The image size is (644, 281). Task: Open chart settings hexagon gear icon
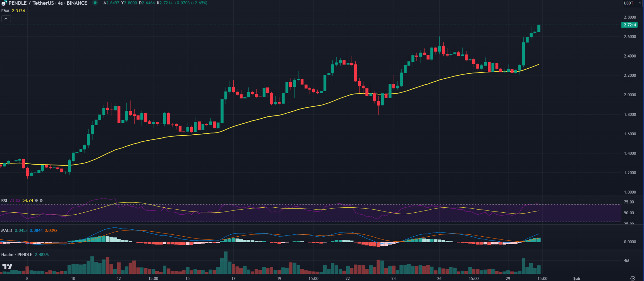coord(633,278)
